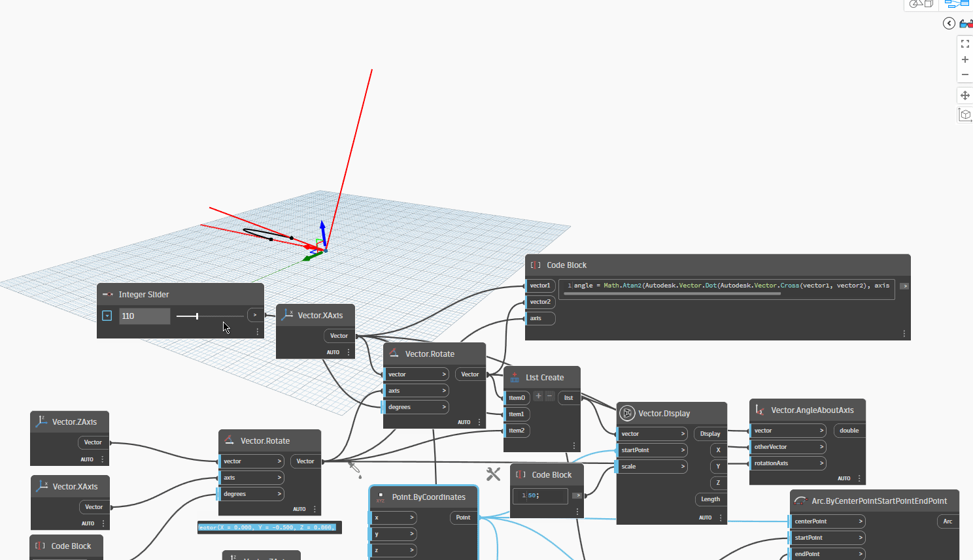
Task: Click the Display output port on Vector.Display
Action: click(710, 434)
